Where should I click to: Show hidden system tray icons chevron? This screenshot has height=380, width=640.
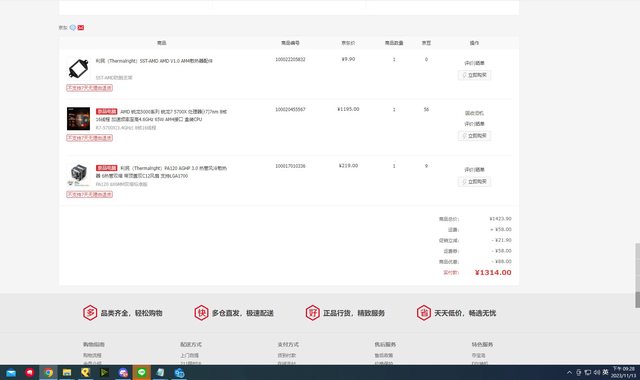click(569, 372)
